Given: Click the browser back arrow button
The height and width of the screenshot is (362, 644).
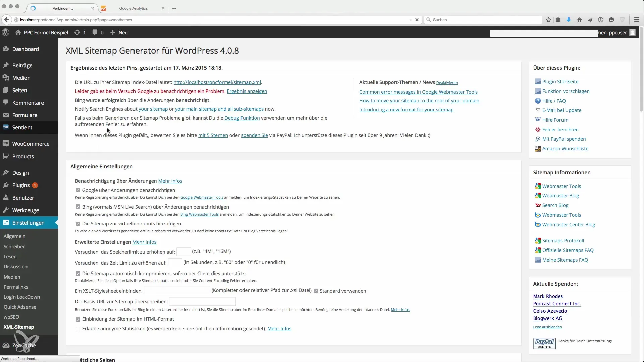Looking at the screenshot, I should 6,20.
